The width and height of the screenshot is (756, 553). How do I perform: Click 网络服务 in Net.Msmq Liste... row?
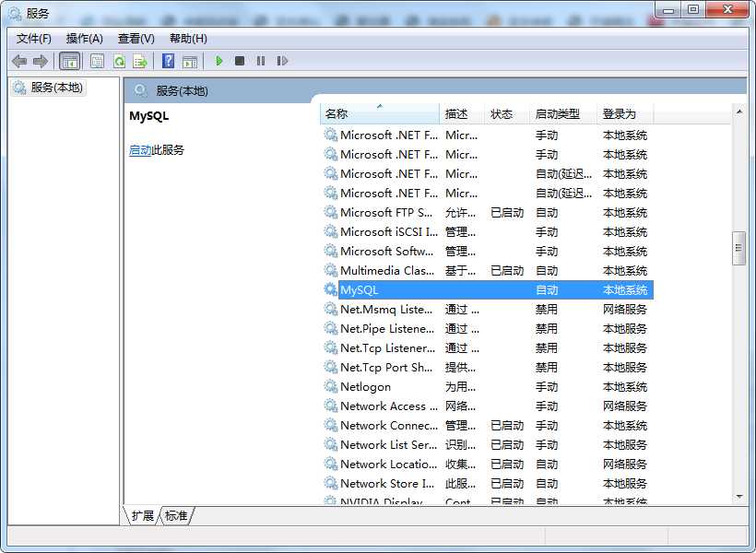tap(625, 309)
